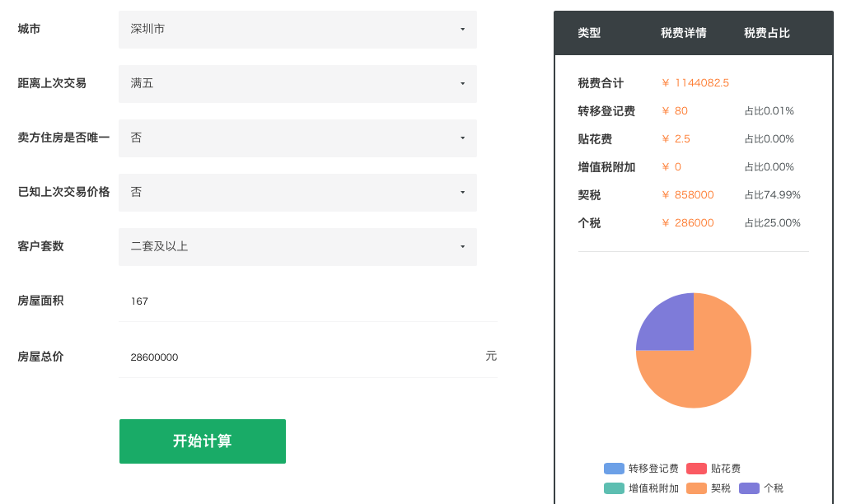
Task: Open the 客户套数 dropdown
Action: click(297, 247)
